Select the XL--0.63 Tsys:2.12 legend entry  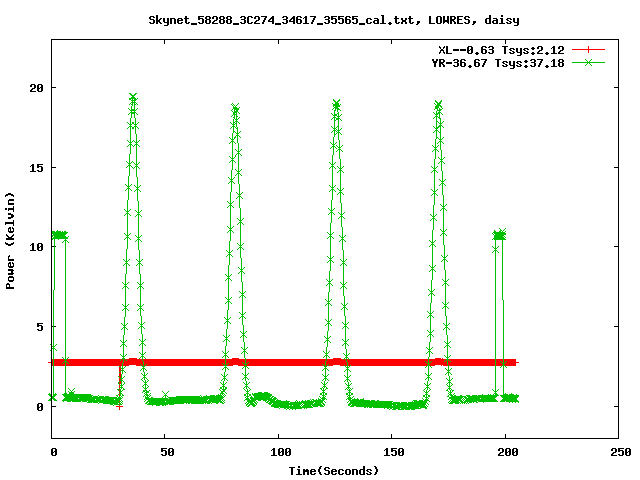pyautogui.click(x=501, y=50)
